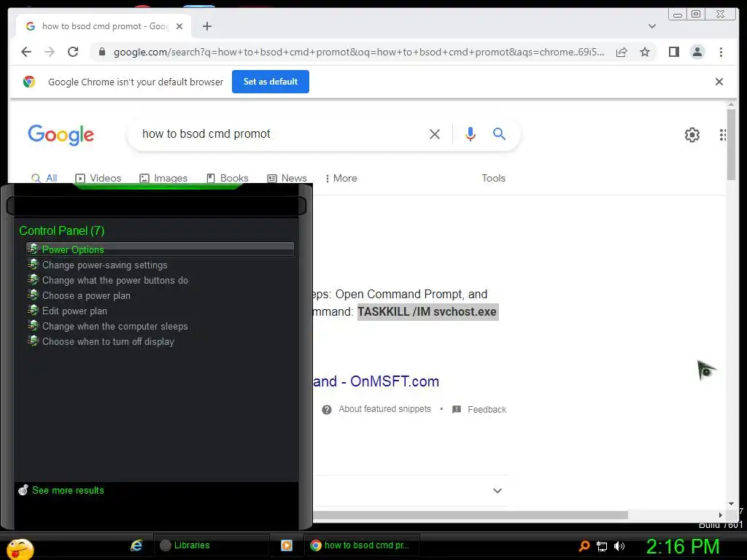Open the search Tools options

point(493,178)
